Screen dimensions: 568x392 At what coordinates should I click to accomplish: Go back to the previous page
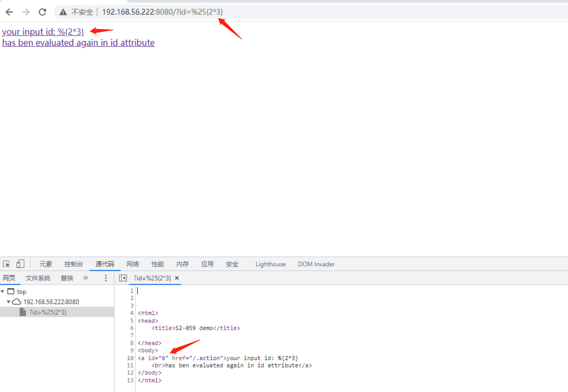(x=9, y=12)
